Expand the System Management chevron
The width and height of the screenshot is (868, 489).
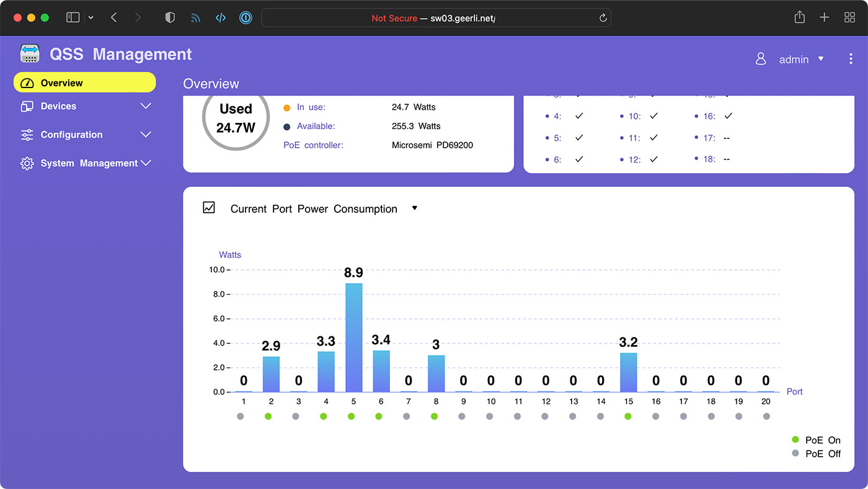click(146, 163)
